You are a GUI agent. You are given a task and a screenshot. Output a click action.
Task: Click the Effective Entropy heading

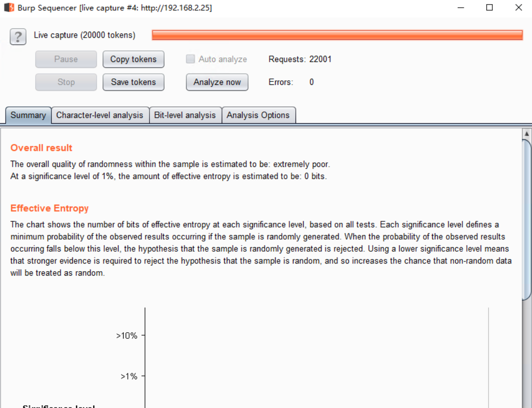(x=49, y=208)
